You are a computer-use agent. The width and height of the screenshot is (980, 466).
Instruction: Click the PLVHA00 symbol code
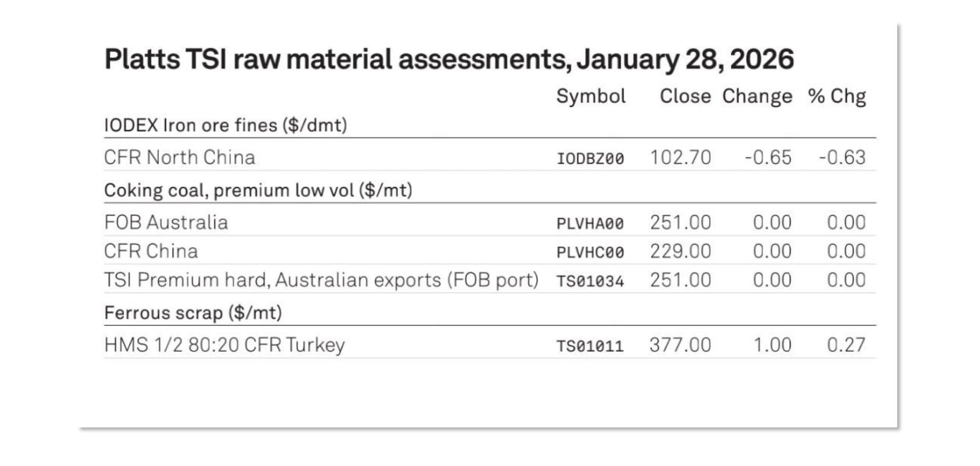[x=590, y=223]
